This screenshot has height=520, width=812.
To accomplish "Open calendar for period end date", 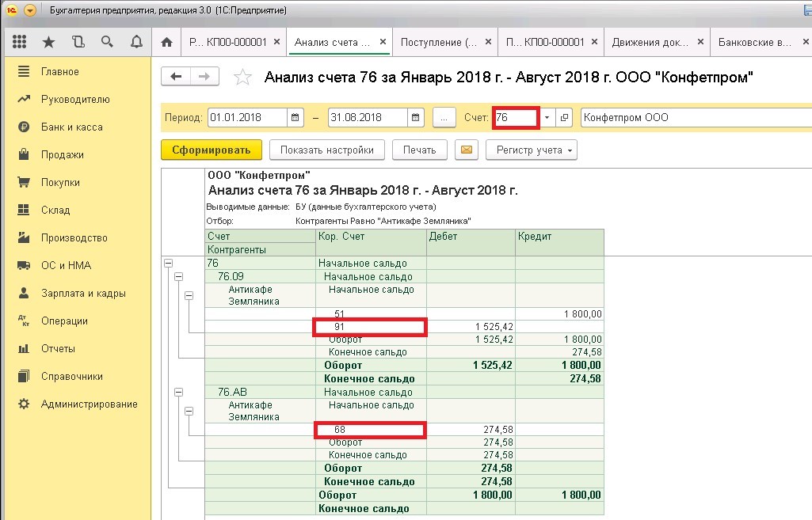I will coord(415,117).
